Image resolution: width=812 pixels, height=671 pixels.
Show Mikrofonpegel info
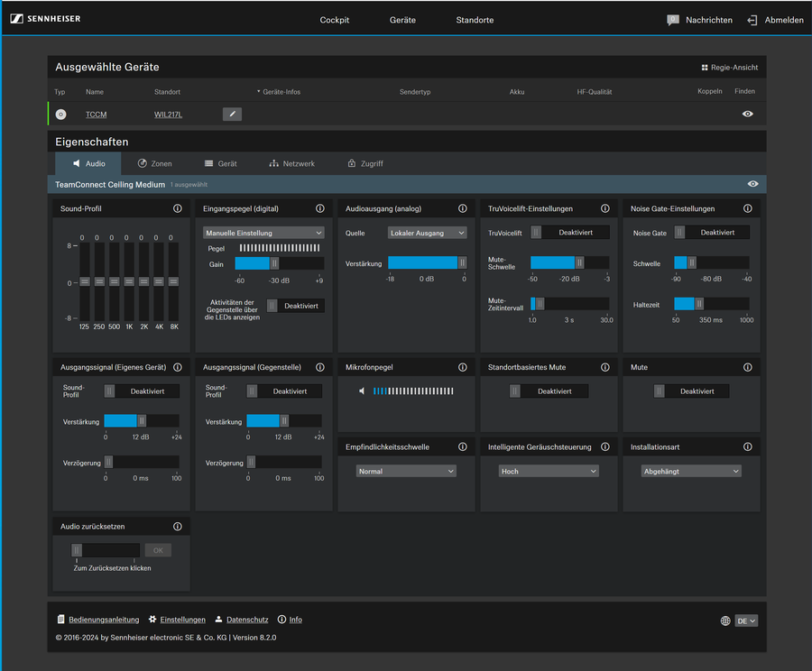pyautogui.click(x=463, y=367)
